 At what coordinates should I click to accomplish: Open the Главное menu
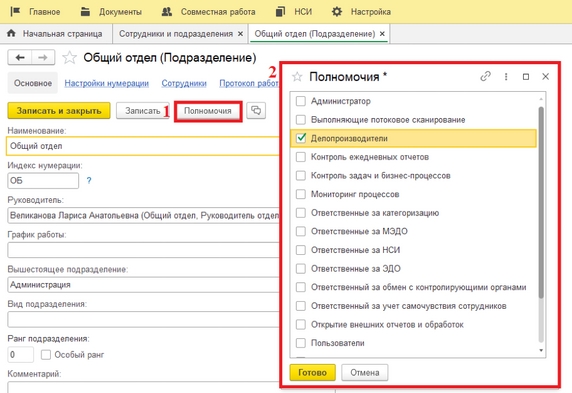45,12
